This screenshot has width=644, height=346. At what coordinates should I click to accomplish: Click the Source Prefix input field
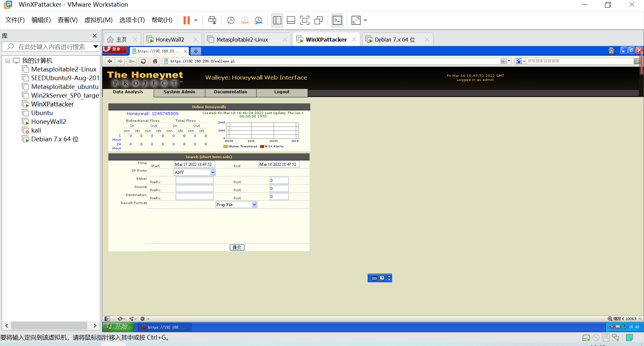pyautogui.click(x=195, y=189)
